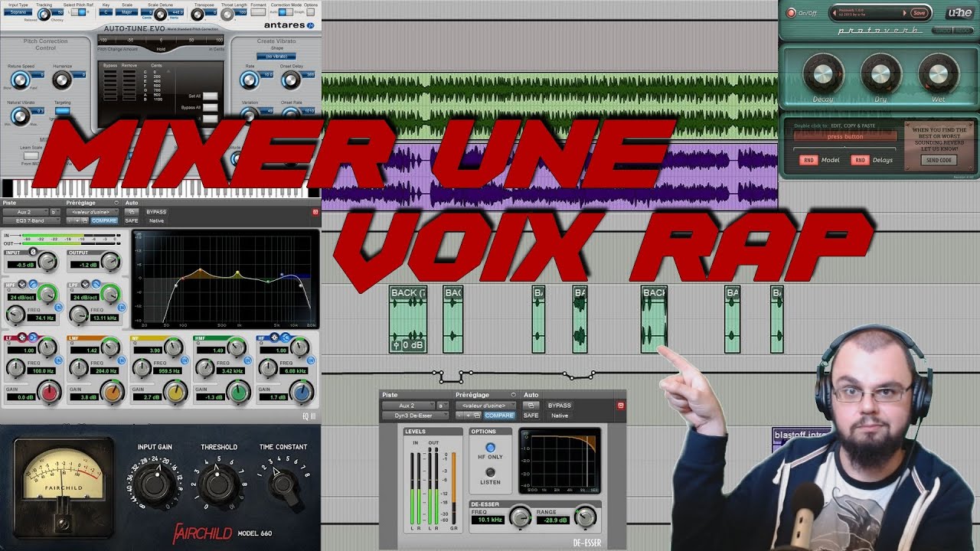Click COMPARE in the EQ3 header
Image resolution: width=980 pixels, height=551 pixels.
pos(105,221)
